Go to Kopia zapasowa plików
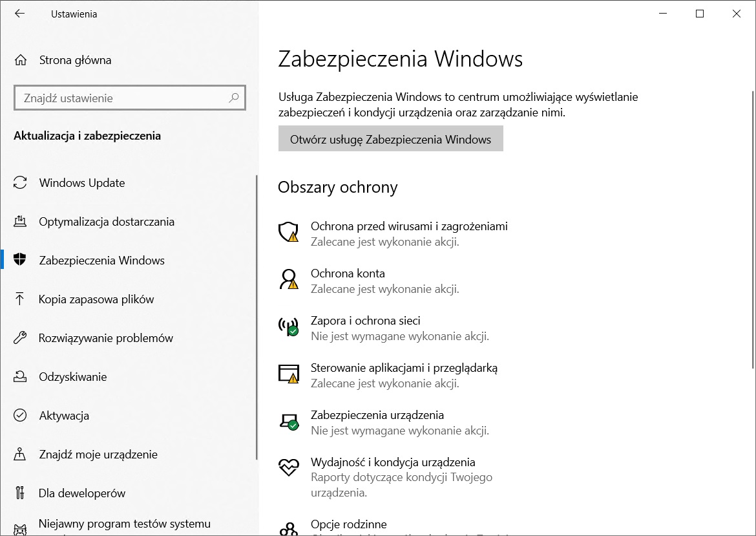The image size is (756, 536). point(96,299)
